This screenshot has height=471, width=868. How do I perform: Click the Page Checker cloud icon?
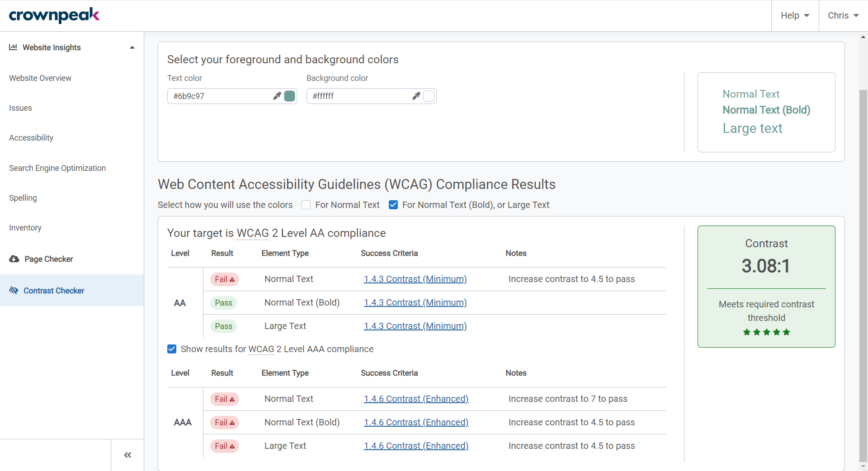tap(14, 259)
